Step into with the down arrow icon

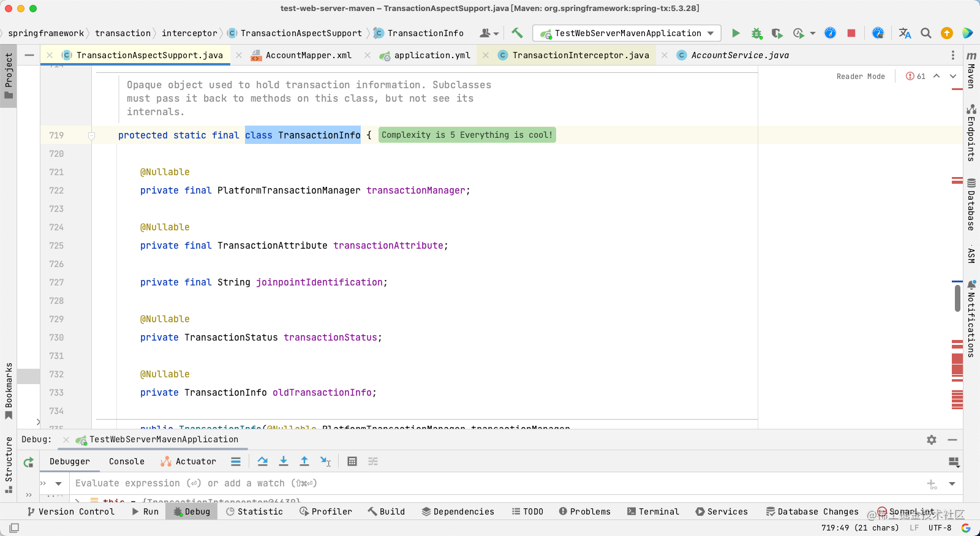(x=284, y=461)
